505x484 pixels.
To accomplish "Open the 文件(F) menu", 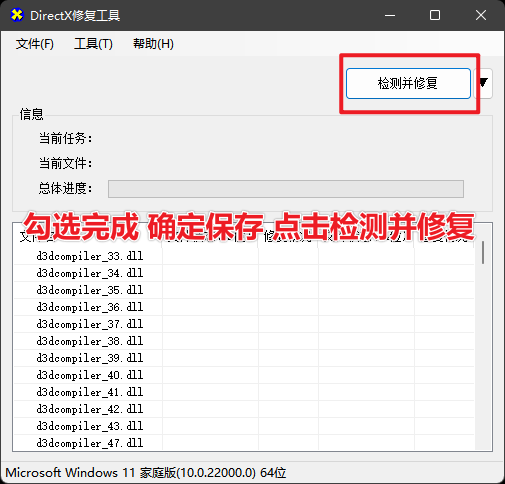I will pos(35,44).
